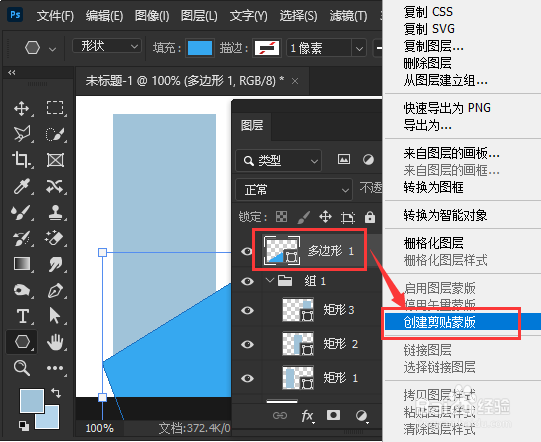
Task: Open the 图层(L) menu
Action: tap(199, 16)
